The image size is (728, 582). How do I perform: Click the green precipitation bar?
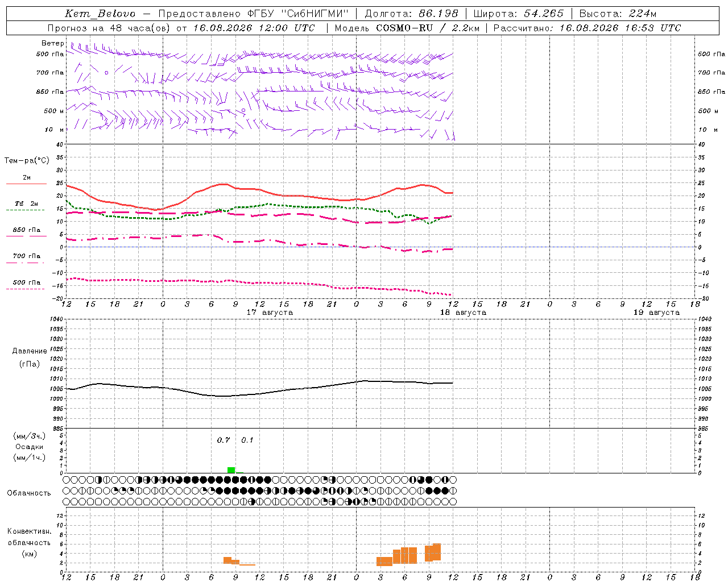231,470
